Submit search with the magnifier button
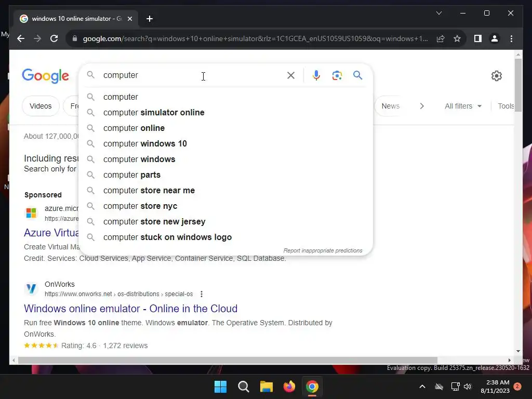 tap(357, 75)
